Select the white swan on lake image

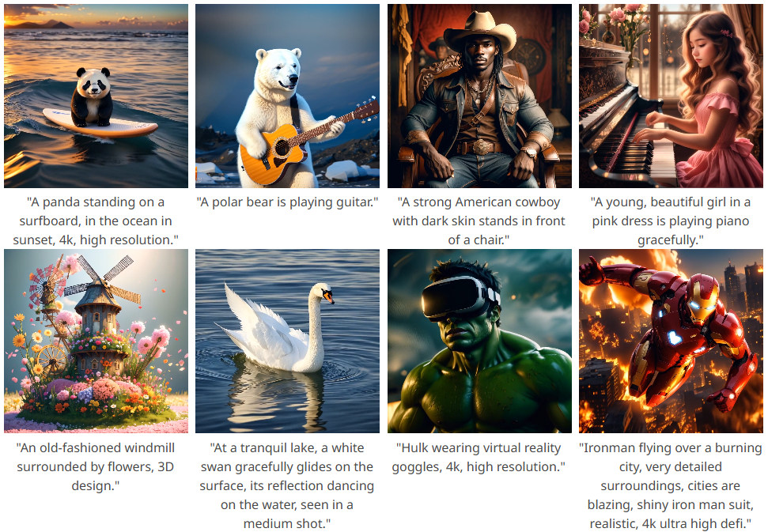(288, 341)
